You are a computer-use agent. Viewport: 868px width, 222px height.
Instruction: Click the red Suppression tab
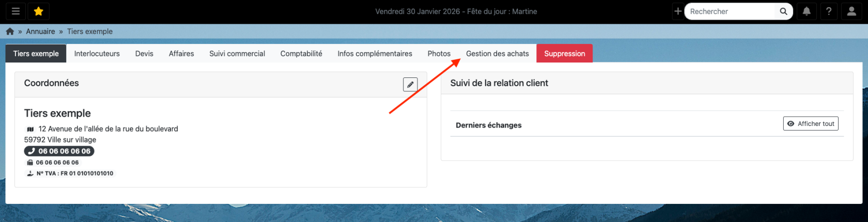pos(565,54)
